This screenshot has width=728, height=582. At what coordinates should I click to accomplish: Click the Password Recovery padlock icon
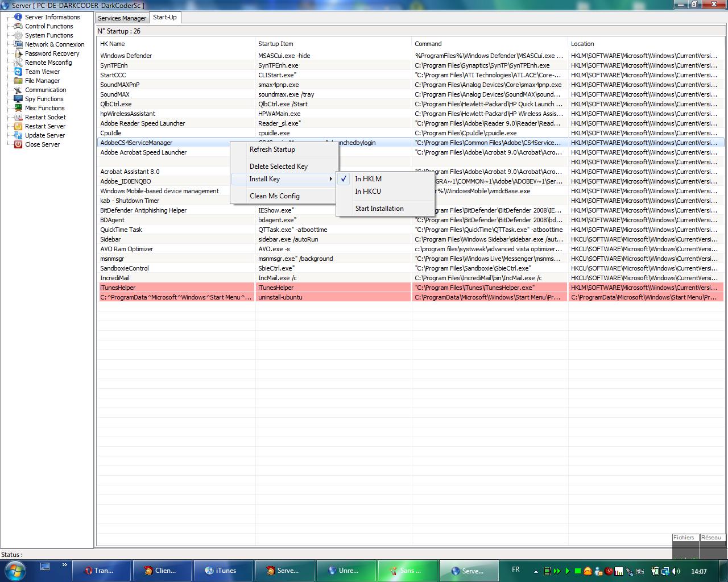pyautogui.click(x=18, y=53)
